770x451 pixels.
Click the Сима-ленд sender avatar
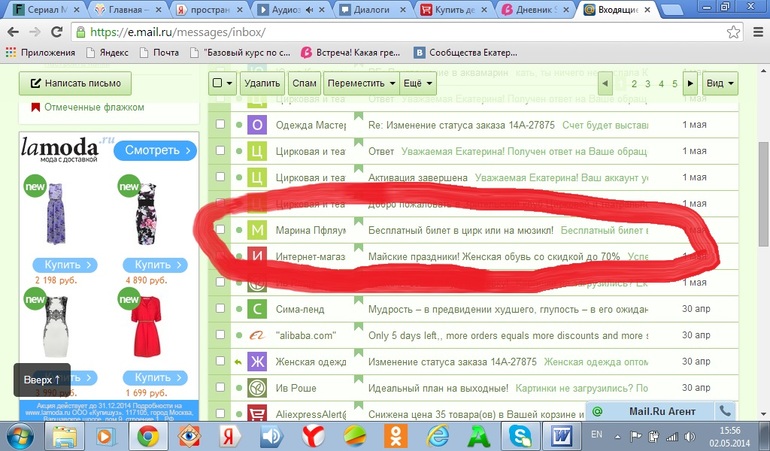pyautogui.click(x=257, y=309)
